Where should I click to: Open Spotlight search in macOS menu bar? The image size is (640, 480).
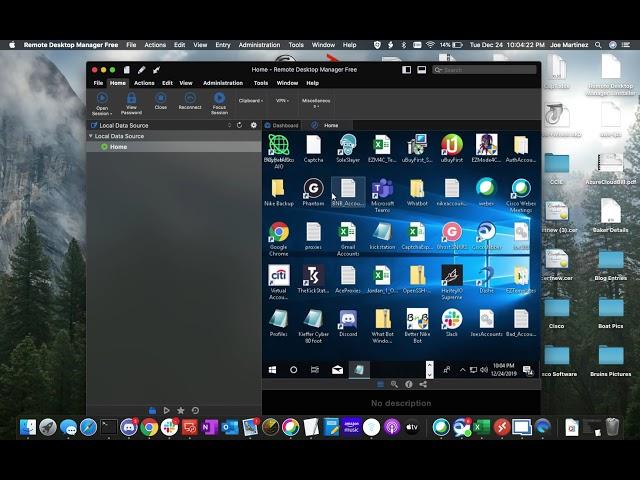[x=598, y=45]
